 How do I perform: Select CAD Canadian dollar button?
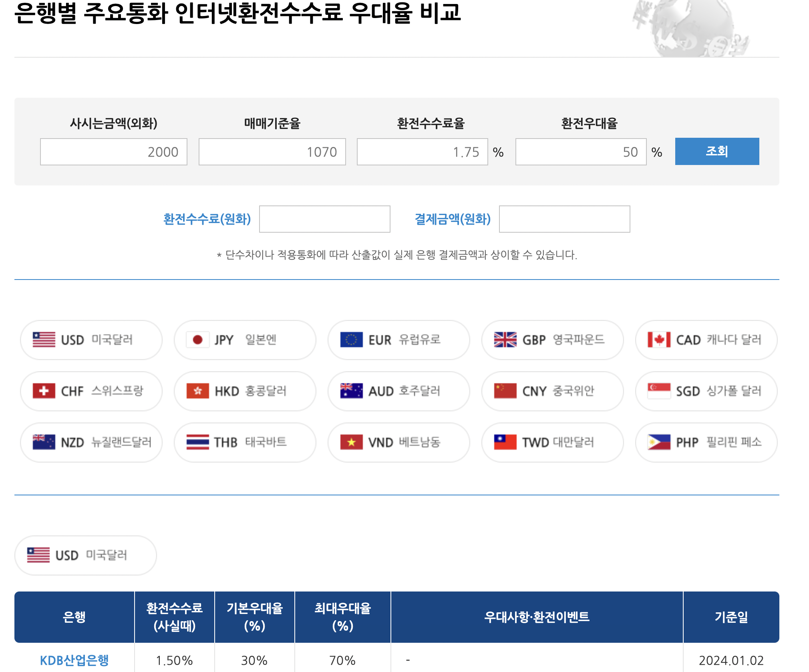tap(706, 340)
